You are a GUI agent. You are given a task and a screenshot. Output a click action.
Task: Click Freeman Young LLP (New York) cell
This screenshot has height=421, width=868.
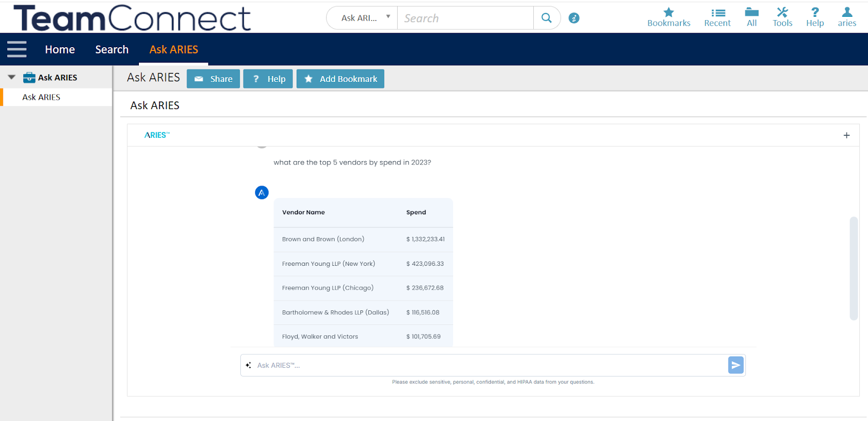(x=329, y=264)
